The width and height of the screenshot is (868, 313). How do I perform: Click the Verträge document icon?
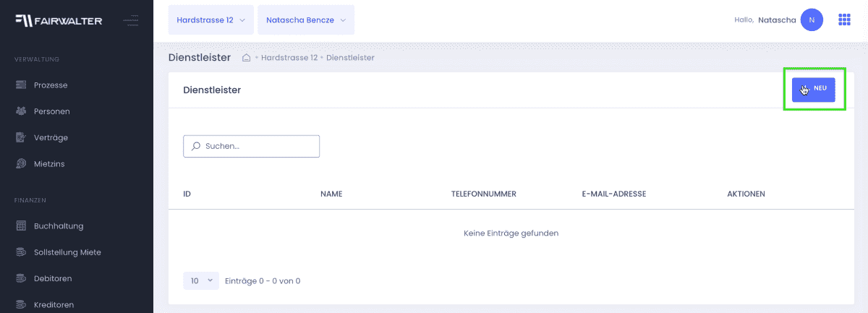(x=21, y=137)
